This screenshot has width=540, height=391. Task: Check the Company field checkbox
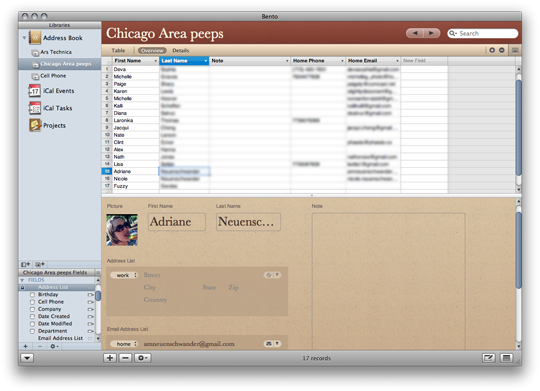coord(32,309)
